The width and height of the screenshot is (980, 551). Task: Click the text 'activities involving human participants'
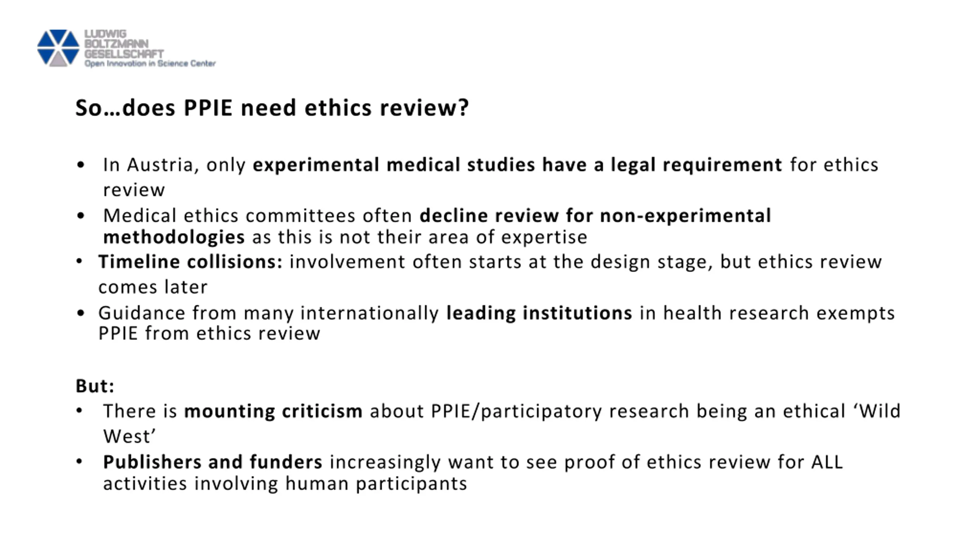(285, 484)
